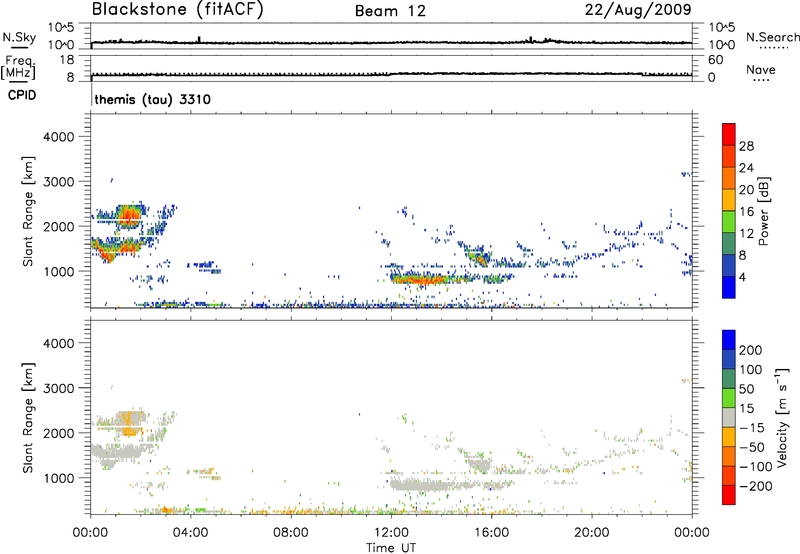Click the Velocity colorbar value '200'

click(x=751, y=350)
